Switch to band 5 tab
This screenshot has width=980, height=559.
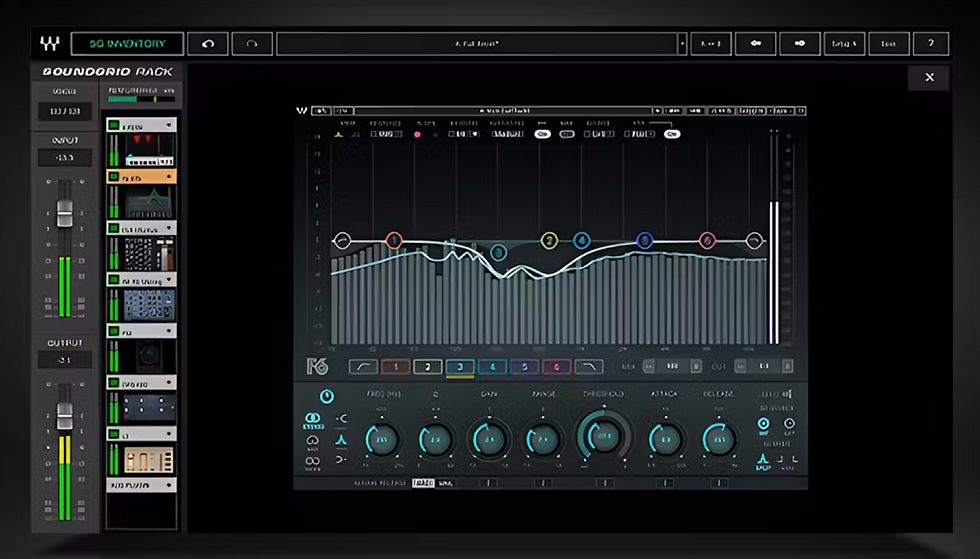point(524,367)
